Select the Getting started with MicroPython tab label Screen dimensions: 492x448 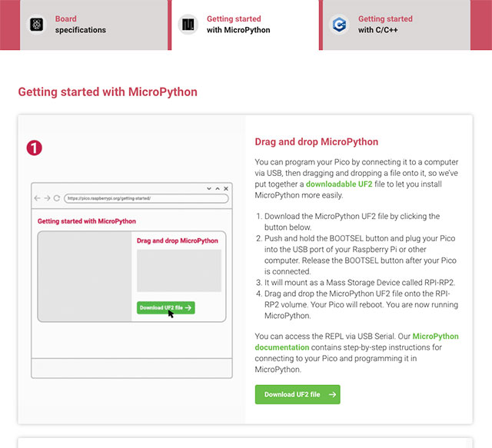pyautogui.click(x=238, y=25)
